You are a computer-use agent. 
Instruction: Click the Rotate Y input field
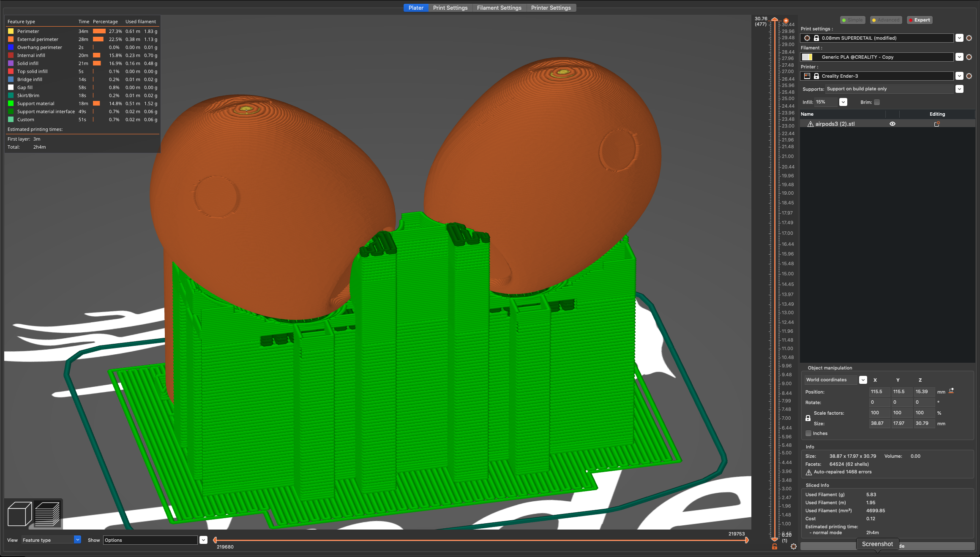[902, 402]
